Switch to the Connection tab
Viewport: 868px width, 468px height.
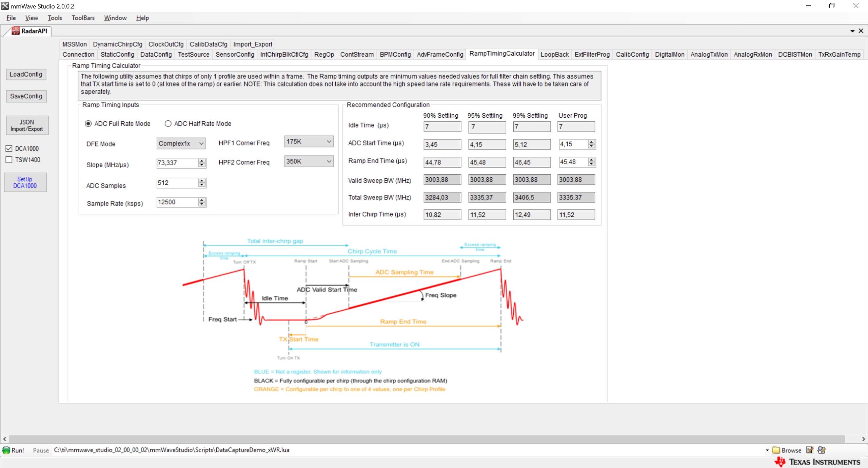coord(79,54)
